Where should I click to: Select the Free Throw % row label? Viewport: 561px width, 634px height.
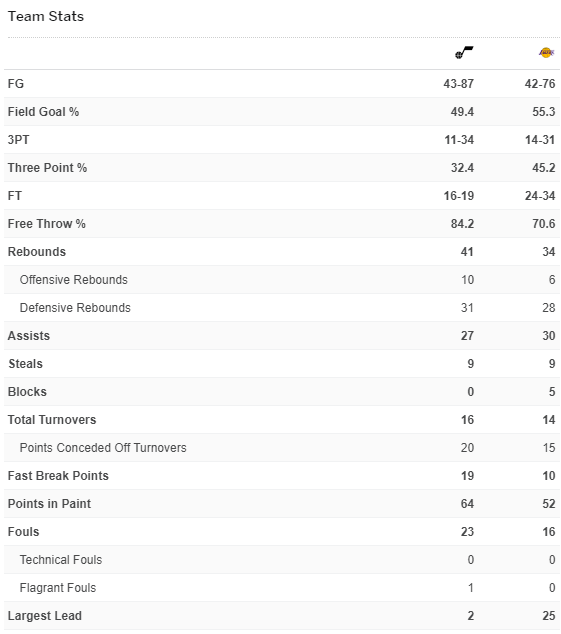click(x=47, y=224)
